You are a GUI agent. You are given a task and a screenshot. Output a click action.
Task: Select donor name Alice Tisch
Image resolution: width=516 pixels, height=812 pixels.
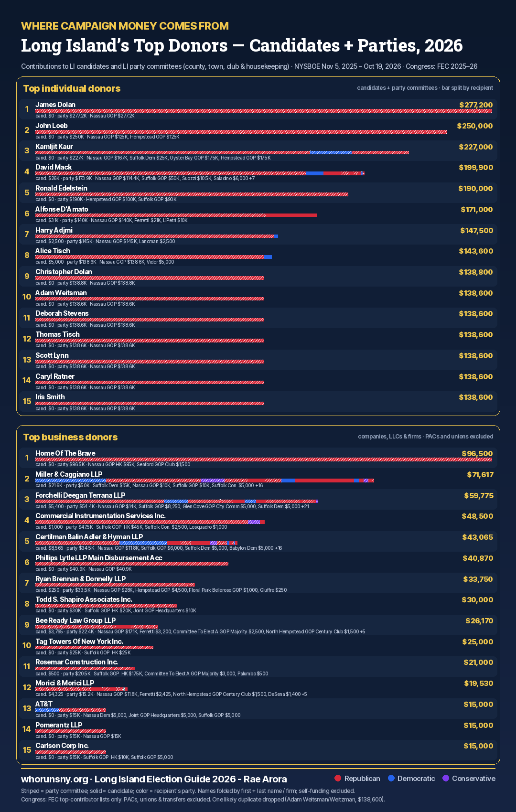(53, 251)
